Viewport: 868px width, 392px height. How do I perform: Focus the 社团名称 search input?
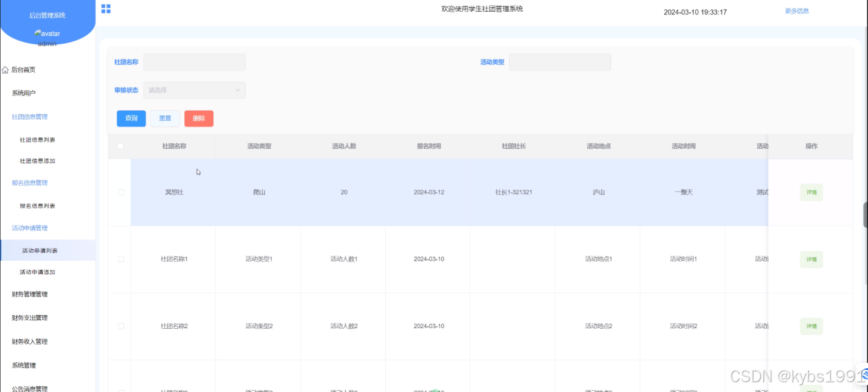tap(195, 62)
